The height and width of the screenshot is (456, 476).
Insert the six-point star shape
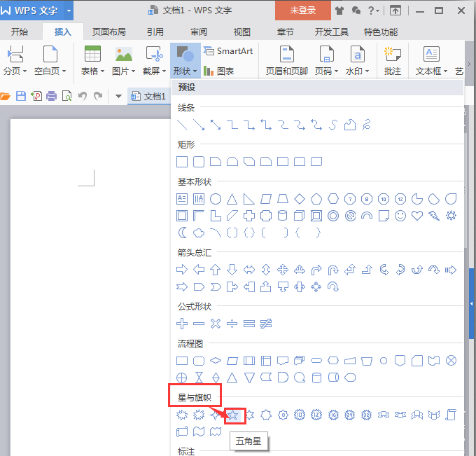point(250,415)
